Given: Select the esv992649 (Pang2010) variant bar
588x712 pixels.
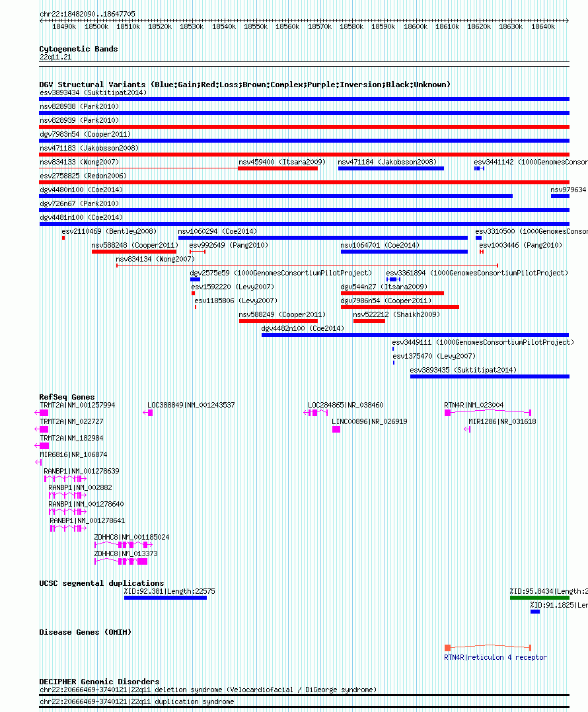Looking at the screenshot, I should (x=198, y=252).
